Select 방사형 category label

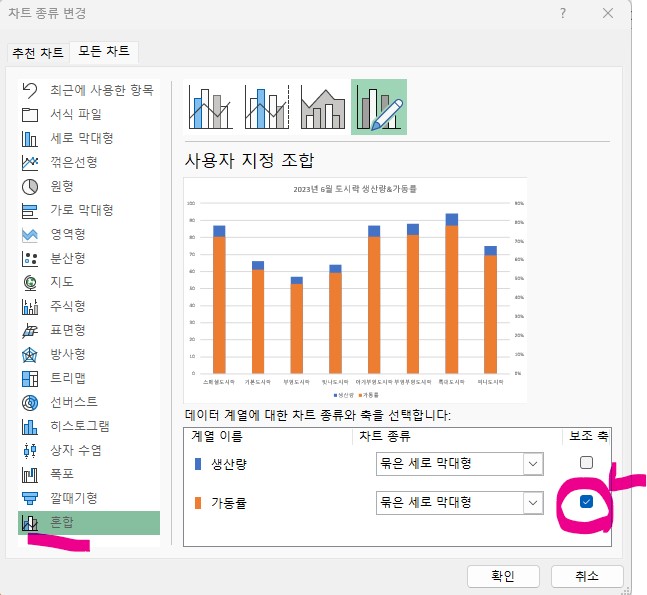(x=68, y=354)
